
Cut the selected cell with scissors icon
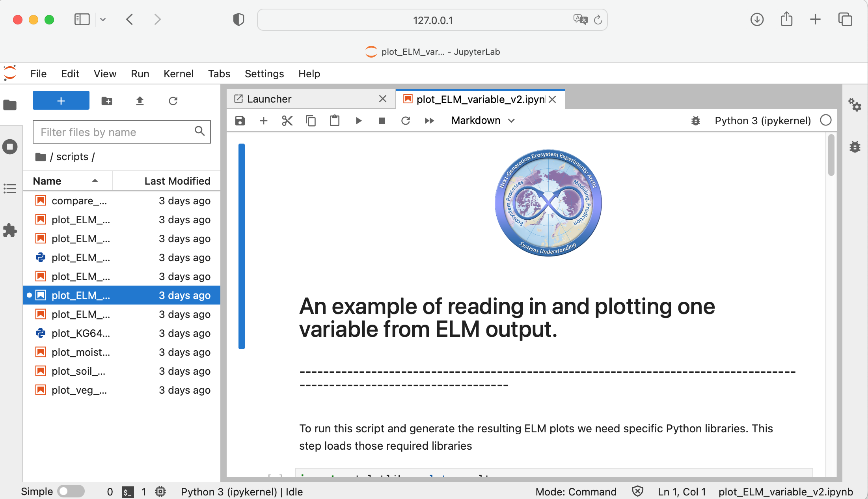[287, 121]
